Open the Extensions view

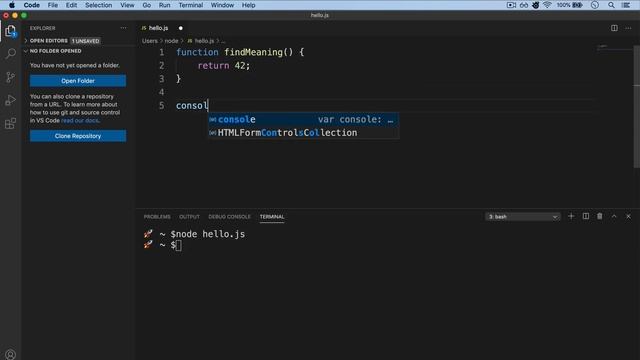pyautogui.click(x=11, y=123)
